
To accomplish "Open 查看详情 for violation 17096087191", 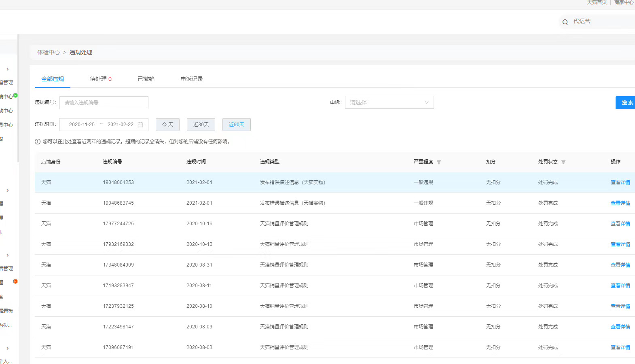I will pyautogui.click(x=620, y=347).
